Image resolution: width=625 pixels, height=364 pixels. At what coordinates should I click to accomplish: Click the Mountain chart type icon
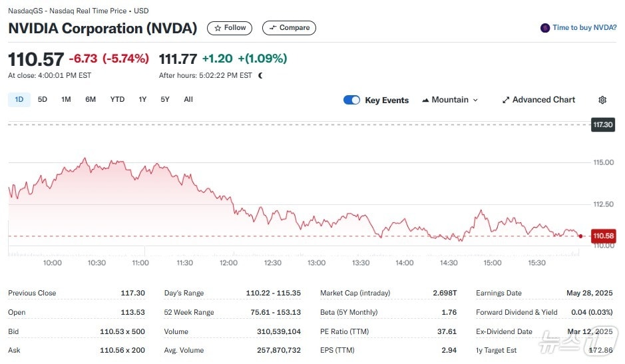click(x=425, y=100)
